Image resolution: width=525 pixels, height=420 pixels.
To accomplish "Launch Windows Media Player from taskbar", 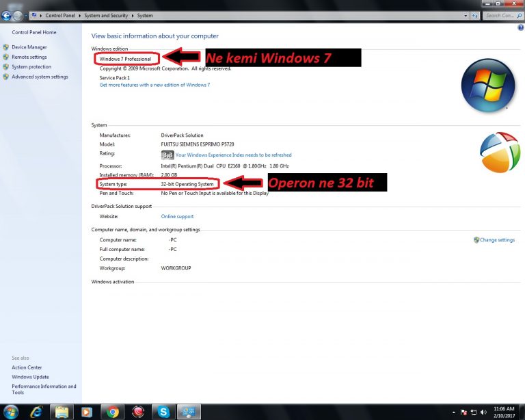I will 86,412.
